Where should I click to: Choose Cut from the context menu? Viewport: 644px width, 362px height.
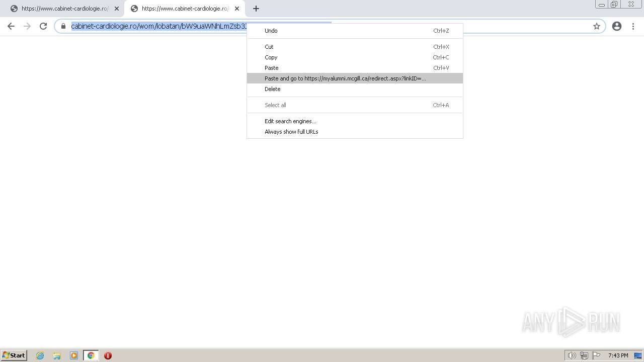click(355, 47)
